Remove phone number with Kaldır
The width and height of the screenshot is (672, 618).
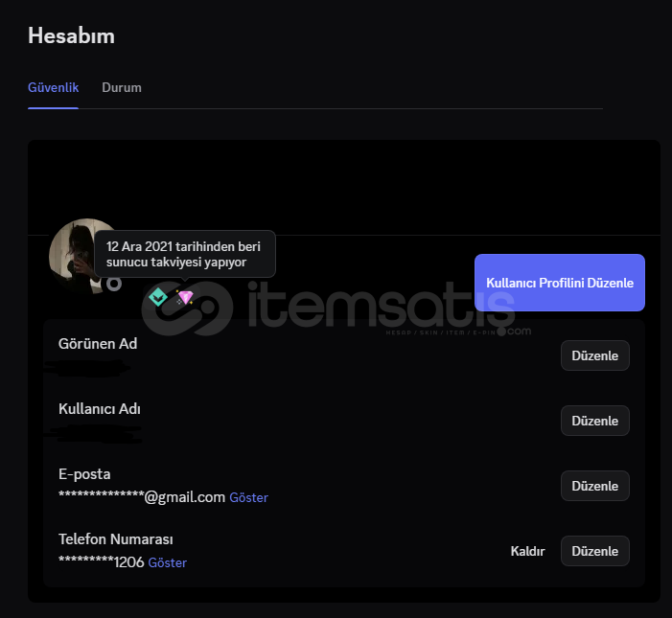click(527, 551)
